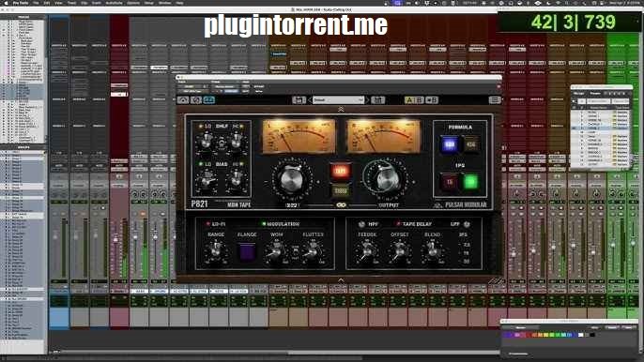
Task: Toggle the LPF switch
Action: pos(467,224)
